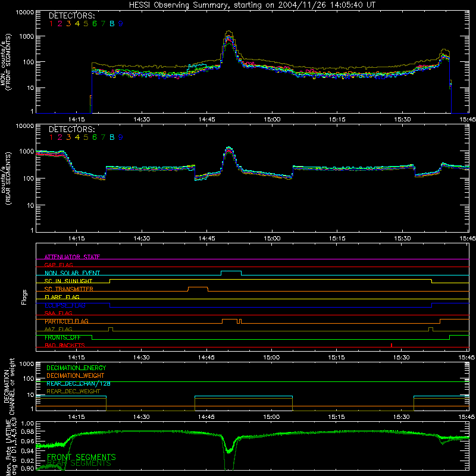The height and width of the screenshot is (476, 476).
Task: Click the DECIMATION_WEIGHT legend label
Action: (76, 376)
